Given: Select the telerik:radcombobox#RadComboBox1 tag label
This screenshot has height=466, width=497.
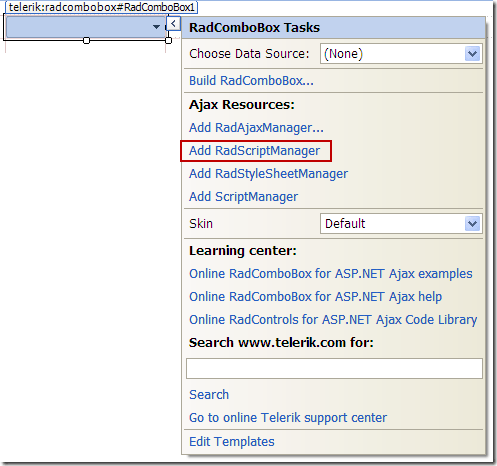Looking at the screenshot, I should coord(102,7).
